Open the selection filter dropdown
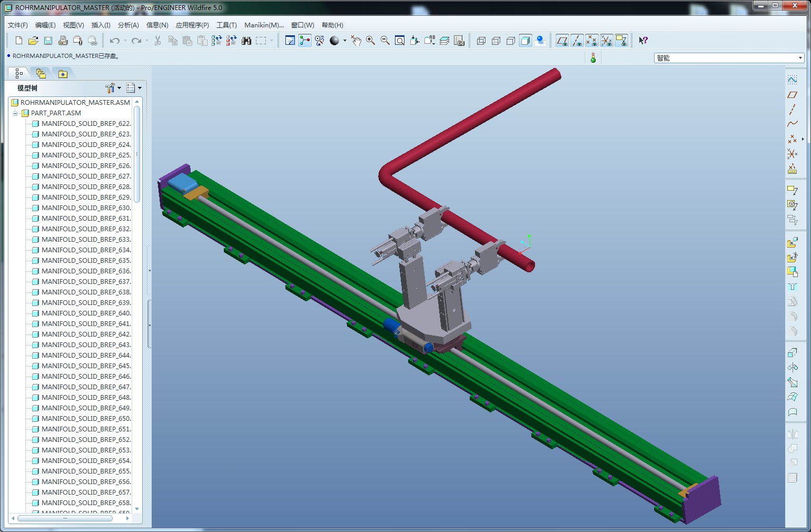This screenshot has height=532, width=811. click(729, 58)
